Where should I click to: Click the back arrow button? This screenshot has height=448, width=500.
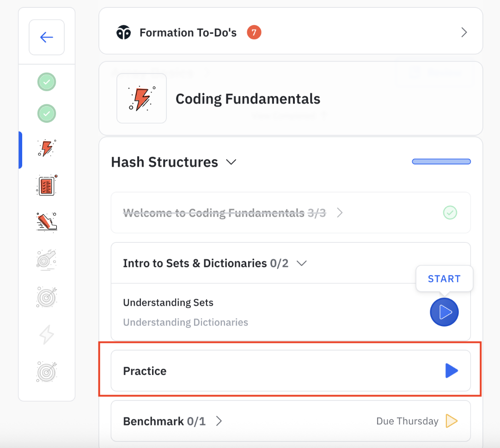pos(47,37)
